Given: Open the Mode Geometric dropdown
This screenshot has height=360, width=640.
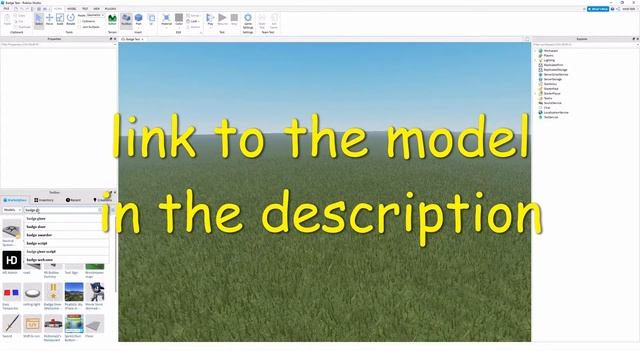Looking at the screenshot, I should point(96,15).
